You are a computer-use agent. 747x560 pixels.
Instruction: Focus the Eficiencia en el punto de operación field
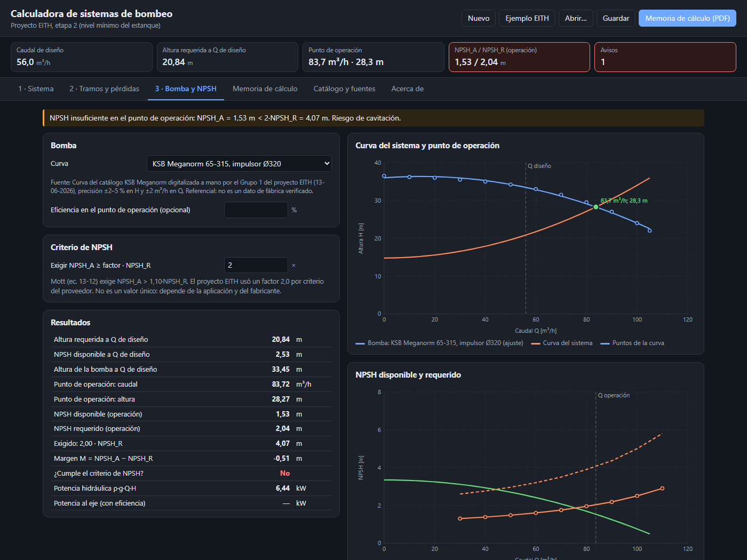[256, 210]
